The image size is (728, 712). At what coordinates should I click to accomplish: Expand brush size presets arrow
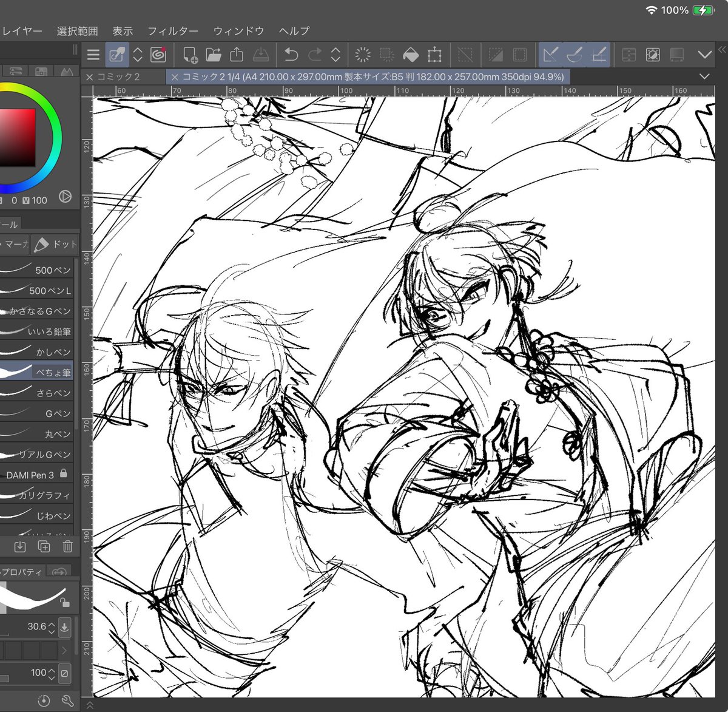pos(64,651)
